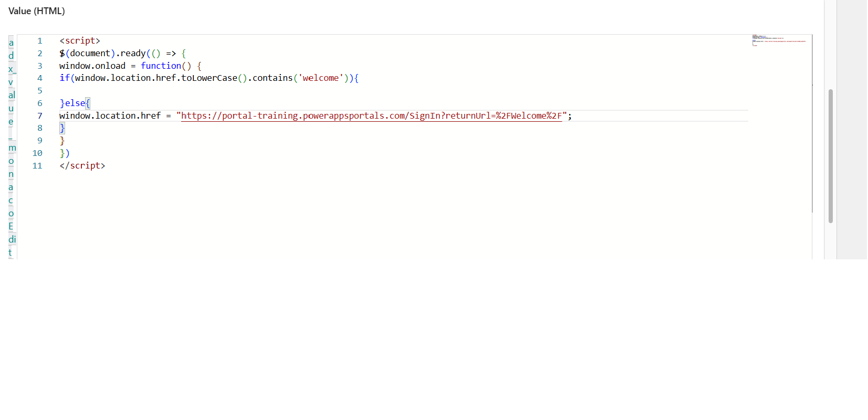This screenshot has height=420, width=868.
Task: Click the code minimap preview thumbnail
Action: click(779, 40)
